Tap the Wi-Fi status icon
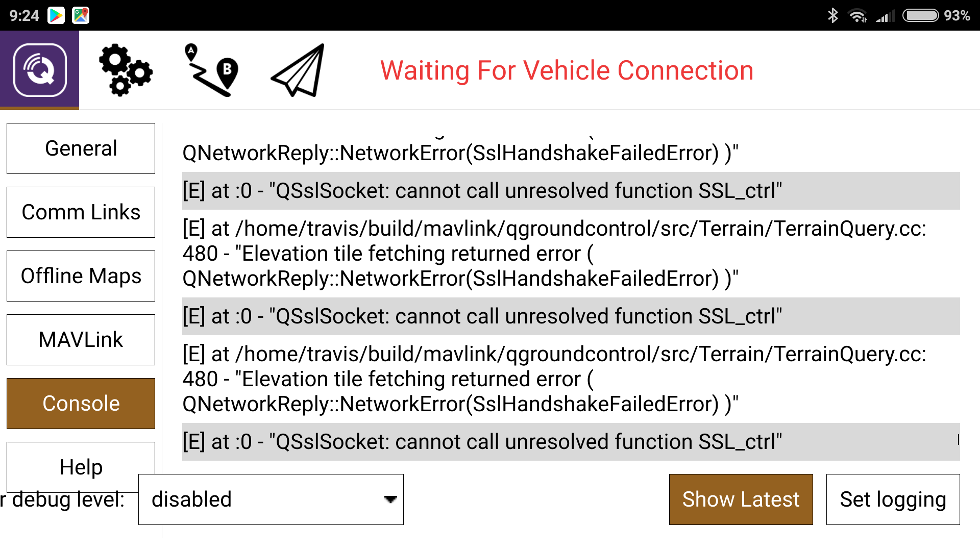980x551 pixels. click(858, 15)
